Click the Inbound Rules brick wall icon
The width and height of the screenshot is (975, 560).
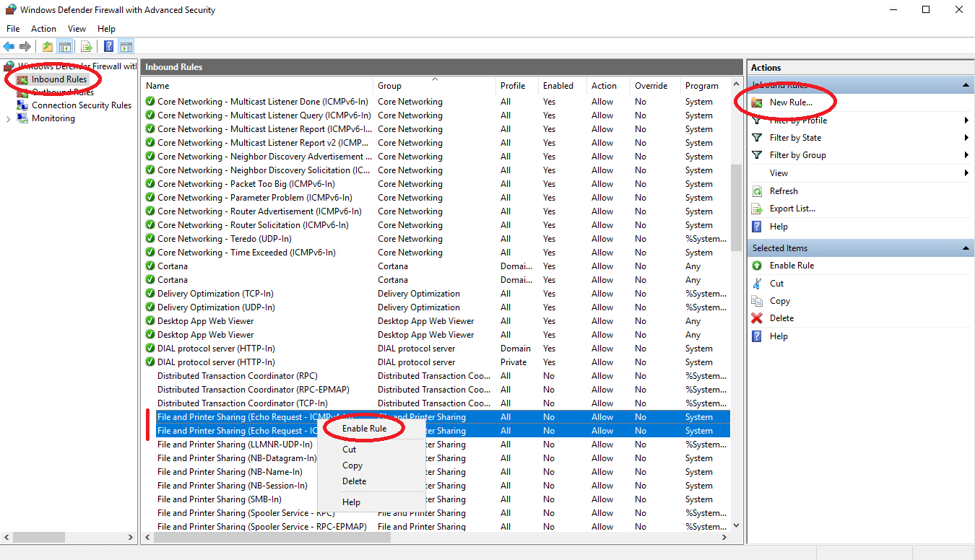23,79
